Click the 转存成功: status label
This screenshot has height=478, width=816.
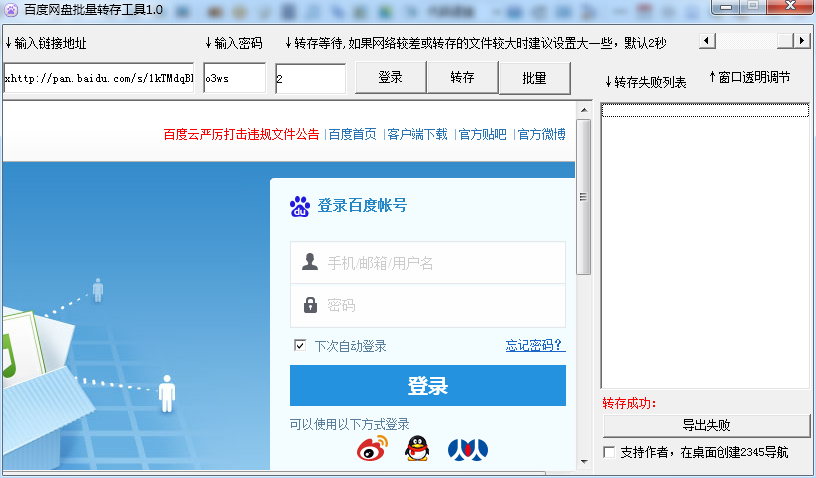coord(630,403)
